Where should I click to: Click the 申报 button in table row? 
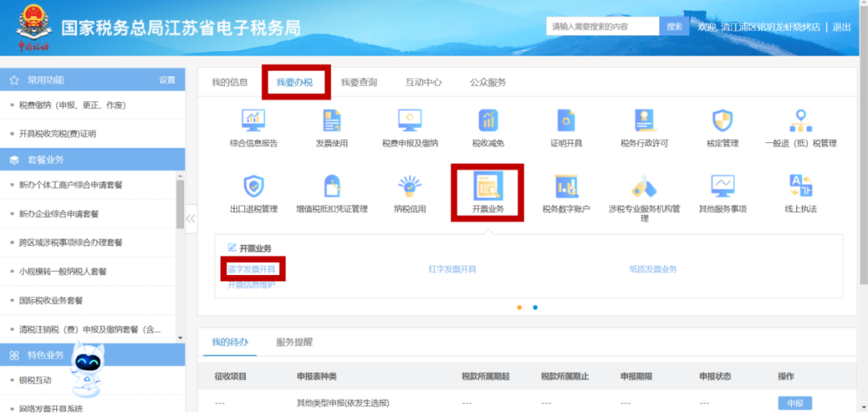coord(795,403)
